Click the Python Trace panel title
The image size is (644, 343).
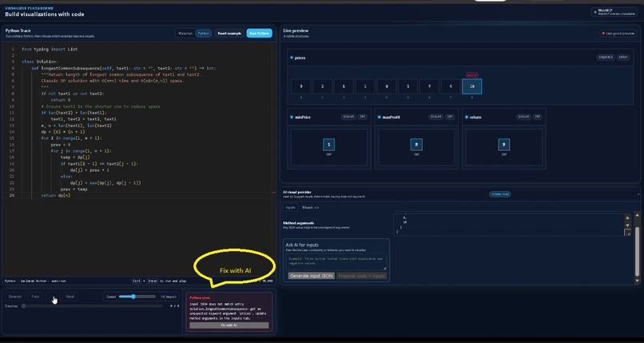18,31
